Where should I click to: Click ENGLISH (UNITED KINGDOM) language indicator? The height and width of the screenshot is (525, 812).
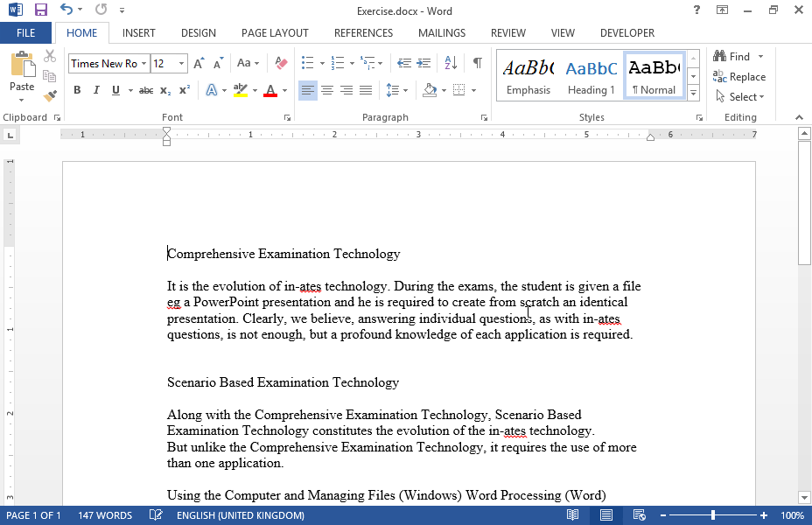tap(241, 515)
